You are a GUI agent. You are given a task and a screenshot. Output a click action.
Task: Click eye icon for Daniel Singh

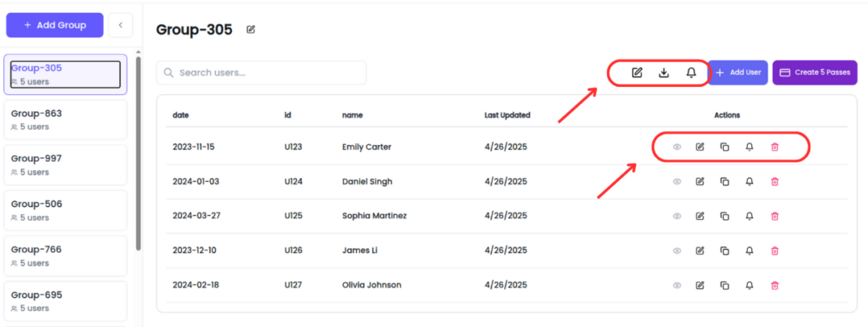[x=677, y=182]
